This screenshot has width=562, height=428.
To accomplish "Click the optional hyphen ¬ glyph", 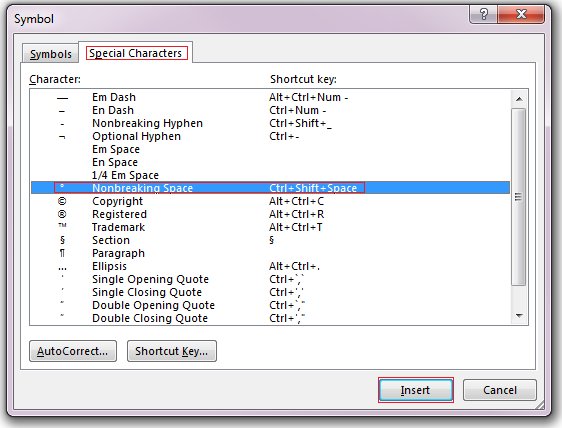I will point(62,137).
